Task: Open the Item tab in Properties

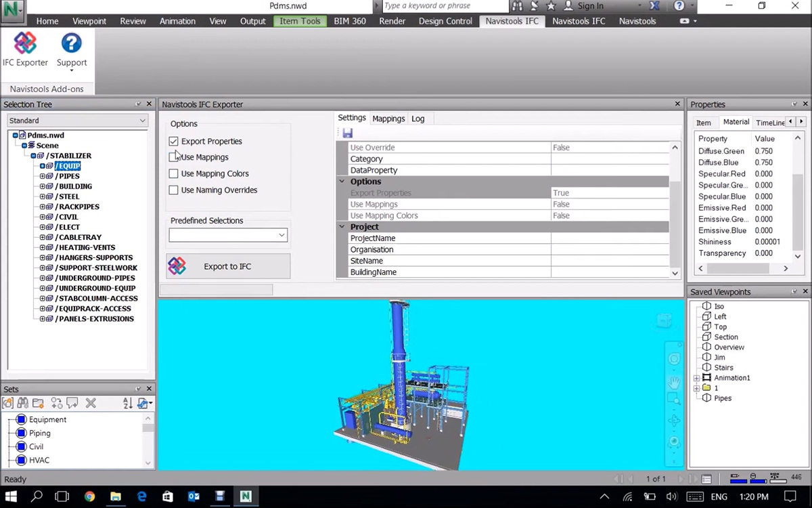Action: click(704, 123)
